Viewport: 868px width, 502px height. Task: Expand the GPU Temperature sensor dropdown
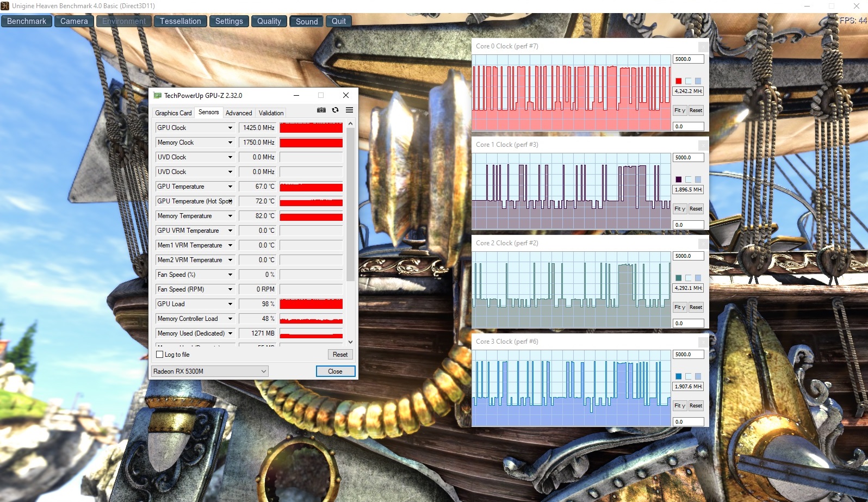tap(230, 187)
